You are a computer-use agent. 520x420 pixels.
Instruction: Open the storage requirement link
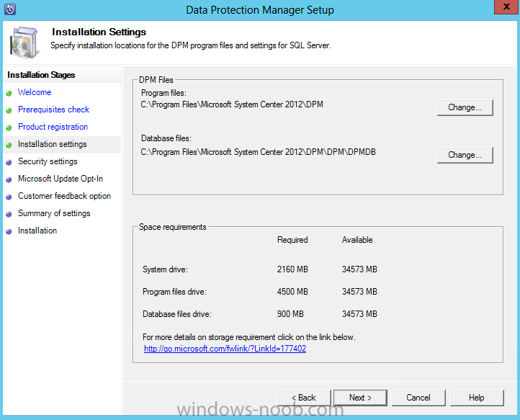click(x=225, y=349)
